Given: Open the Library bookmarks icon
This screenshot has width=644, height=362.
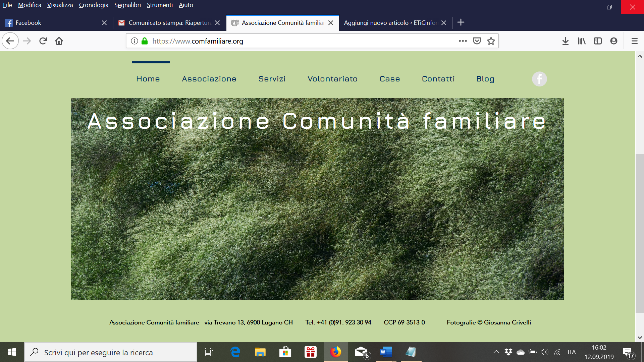Looking at the screenshot, I should [582, 41].
